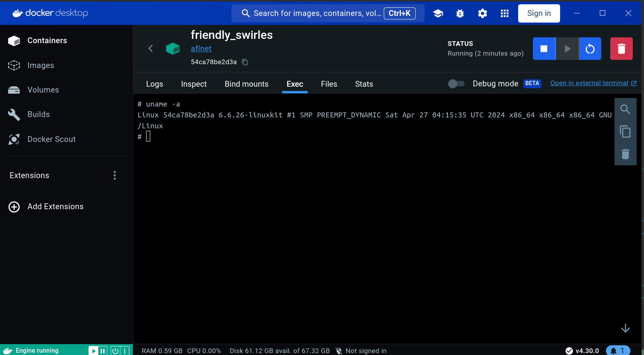Go back to containers list
This screenshot has height=355, width=644.
point(151,49)
